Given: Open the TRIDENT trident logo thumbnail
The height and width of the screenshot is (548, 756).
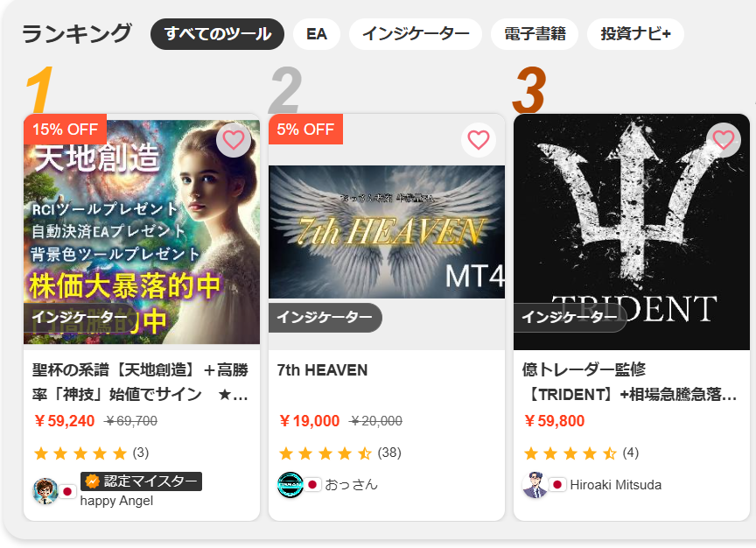Looking at the screenshot, I should pos(632,232).
